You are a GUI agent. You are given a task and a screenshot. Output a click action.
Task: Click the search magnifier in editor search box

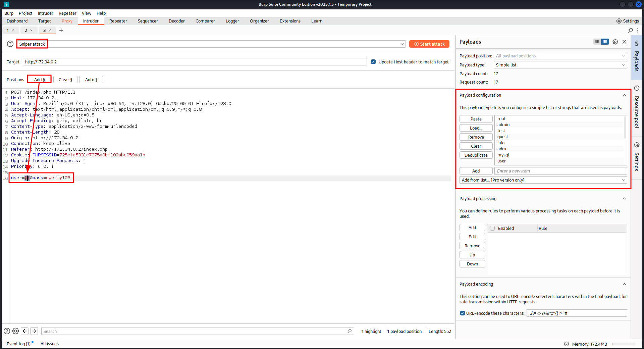350,331
